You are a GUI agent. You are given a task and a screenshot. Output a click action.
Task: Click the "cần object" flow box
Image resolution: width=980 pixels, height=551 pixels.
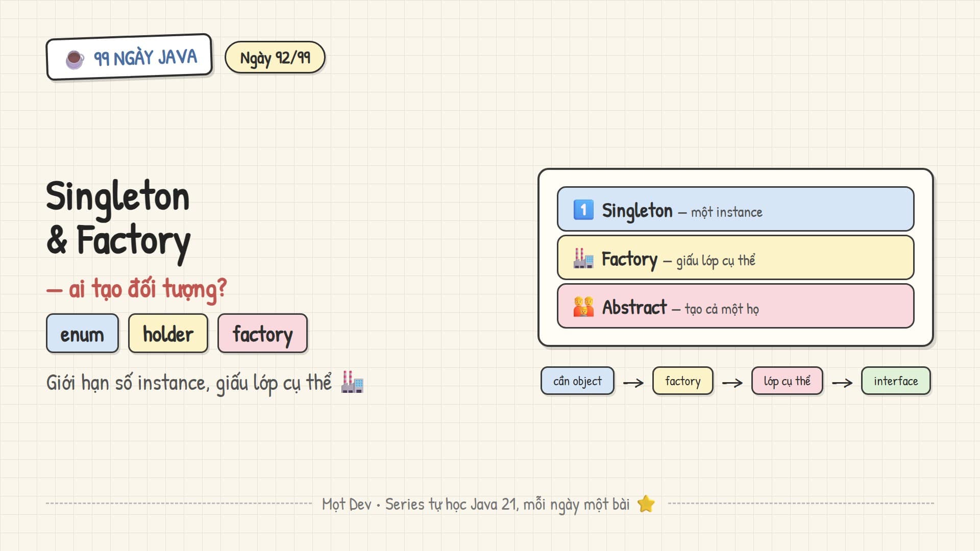577,381
